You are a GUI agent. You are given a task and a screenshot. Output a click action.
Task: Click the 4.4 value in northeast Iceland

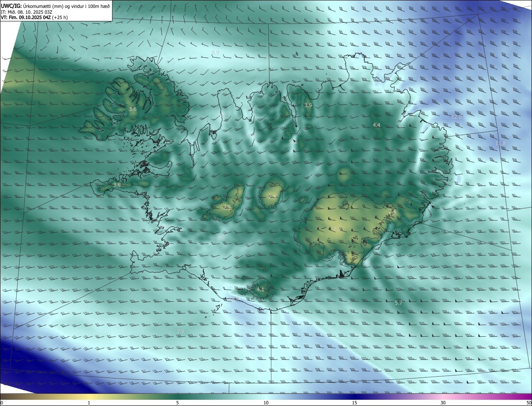[x=377, y=125]
